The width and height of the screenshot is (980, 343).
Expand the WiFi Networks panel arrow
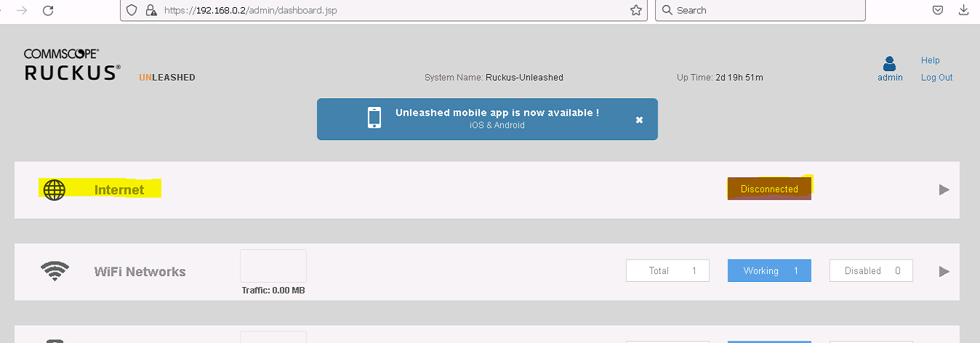[x=944, y=271]
